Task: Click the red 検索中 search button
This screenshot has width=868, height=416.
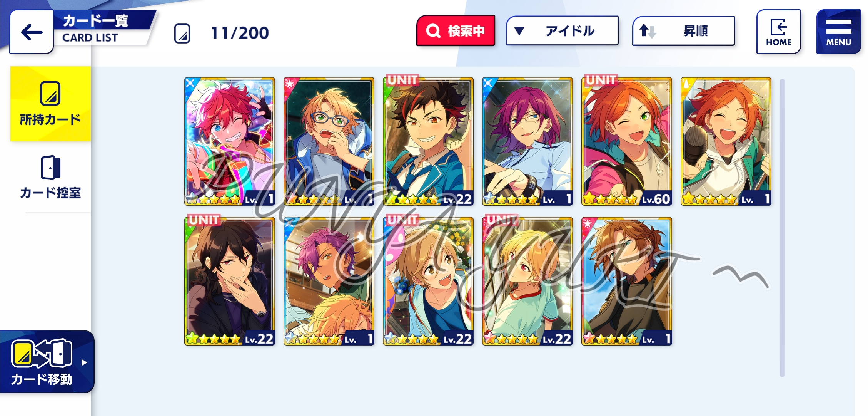Action: [x=456, y=31]
